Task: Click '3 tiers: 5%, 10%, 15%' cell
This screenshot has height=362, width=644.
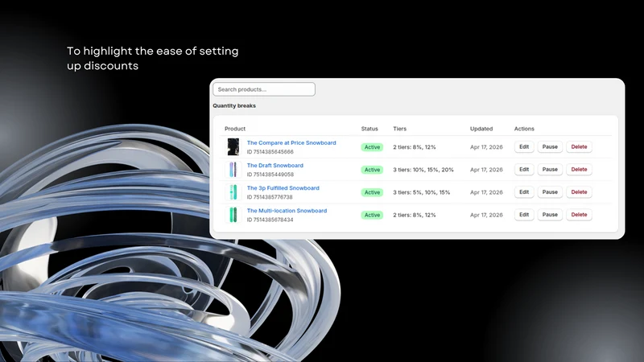Action: pyautogui.click(x=421, y=192)
